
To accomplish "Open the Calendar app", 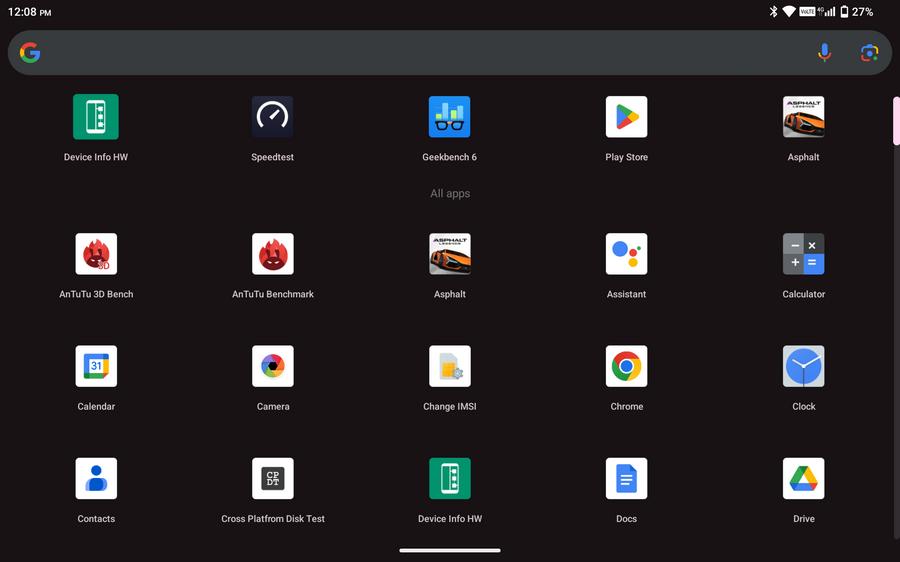I will pos(96,366).
